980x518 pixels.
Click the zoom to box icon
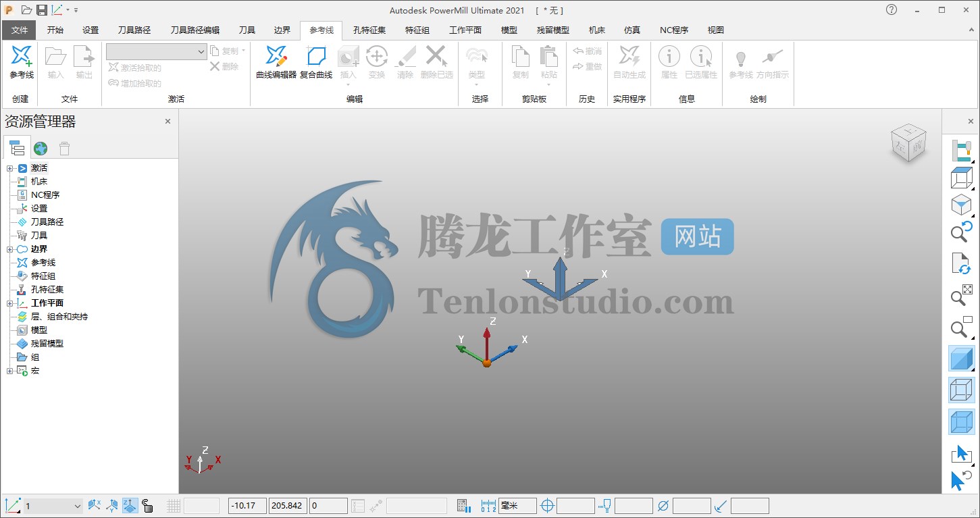pos(961,326)
